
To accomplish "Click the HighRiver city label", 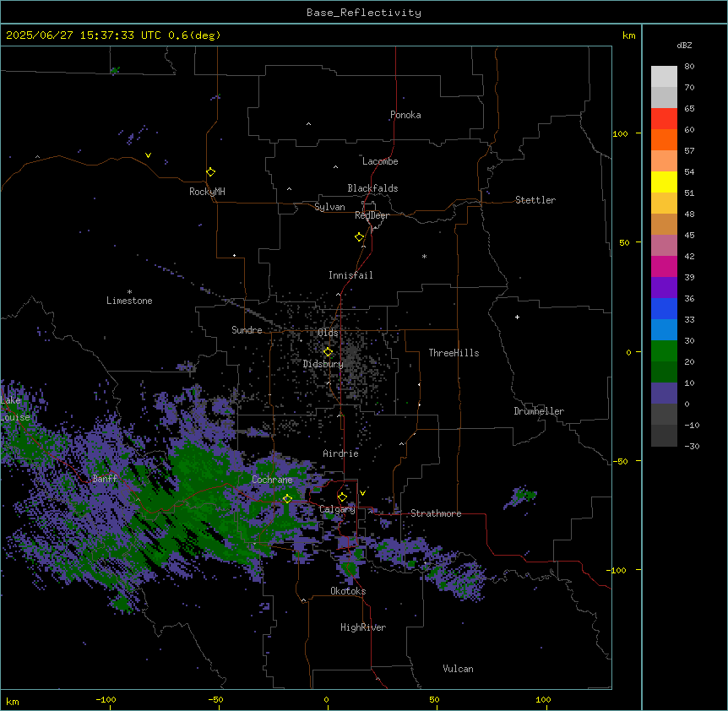I will 363,627.
